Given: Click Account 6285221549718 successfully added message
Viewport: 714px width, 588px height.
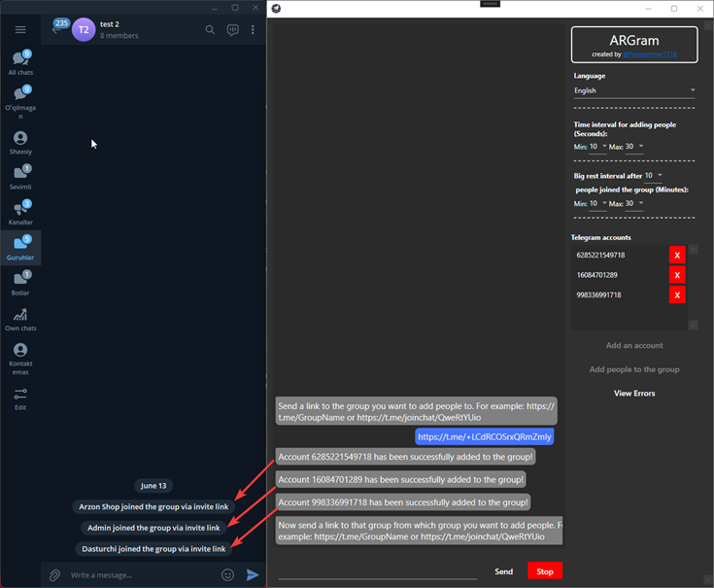Looking at the screenshot, I should point(405,457).
